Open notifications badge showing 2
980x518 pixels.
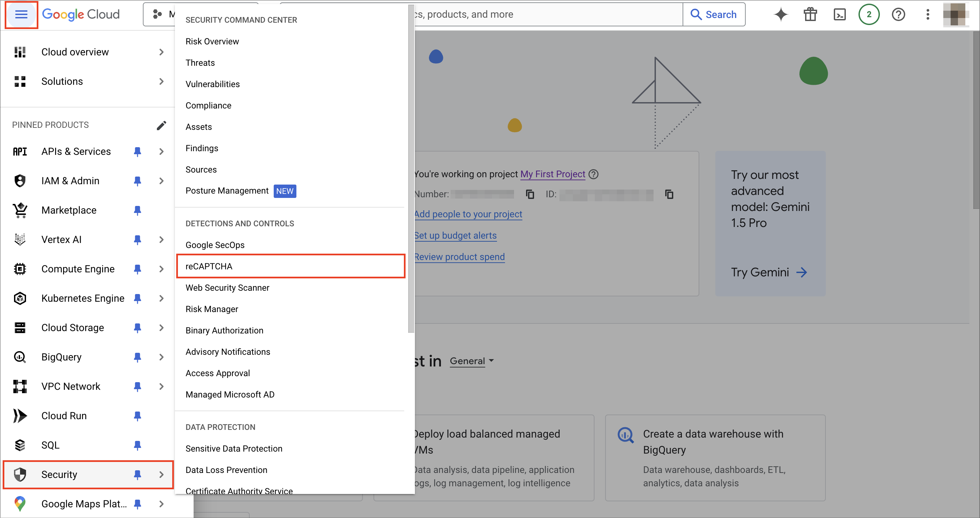click(x=869, y=14)
